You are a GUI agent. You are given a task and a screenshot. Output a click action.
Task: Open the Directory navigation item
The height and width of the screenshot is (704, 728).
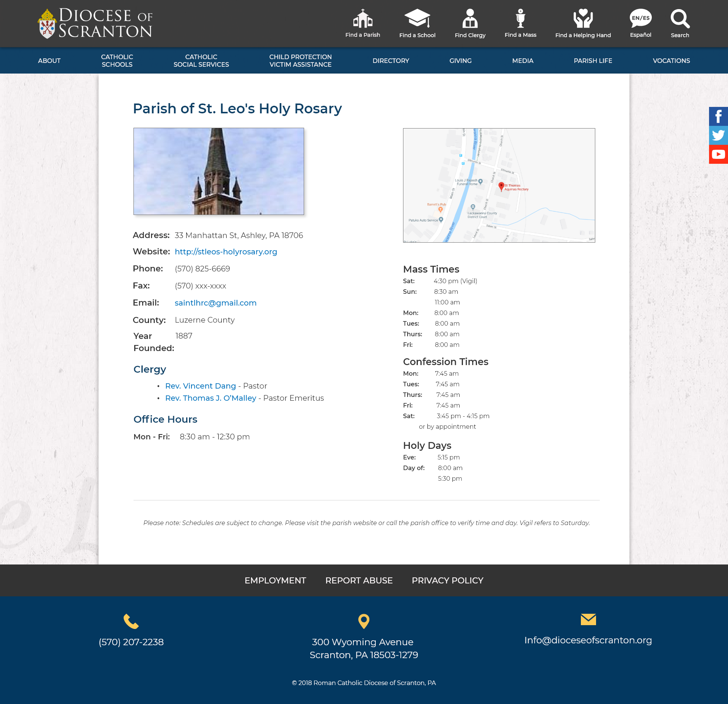(391, 61)
